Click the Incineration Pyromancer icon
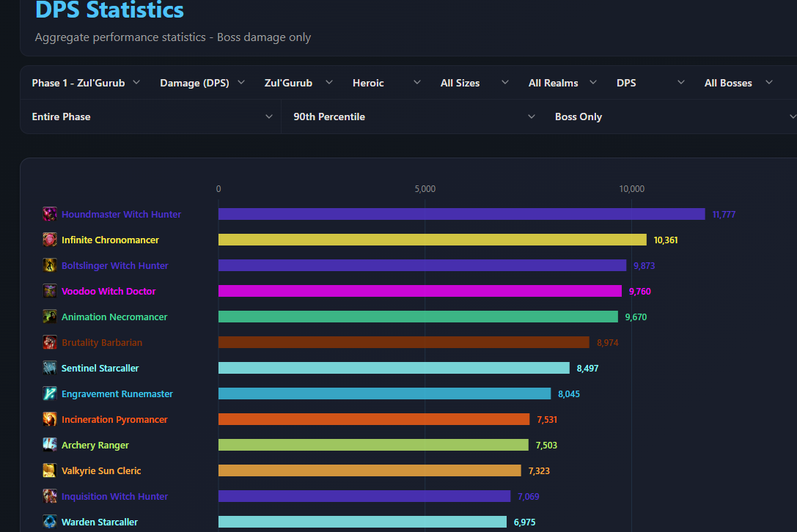 pos(50,419)
